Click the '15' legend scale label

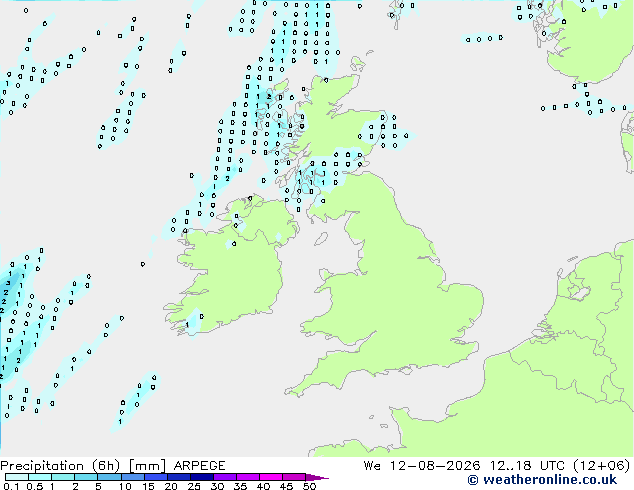[148, 486]
